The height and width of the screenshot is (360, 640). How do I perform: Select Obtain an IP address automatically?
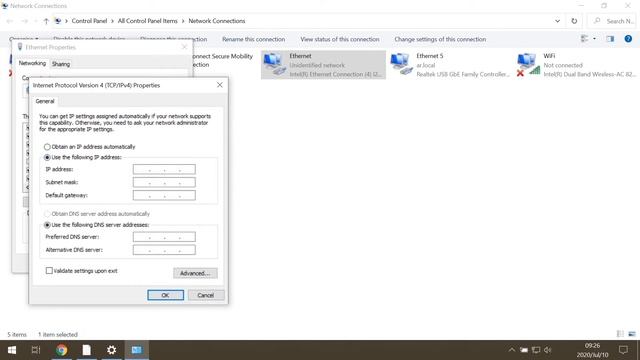pos(89,147)
